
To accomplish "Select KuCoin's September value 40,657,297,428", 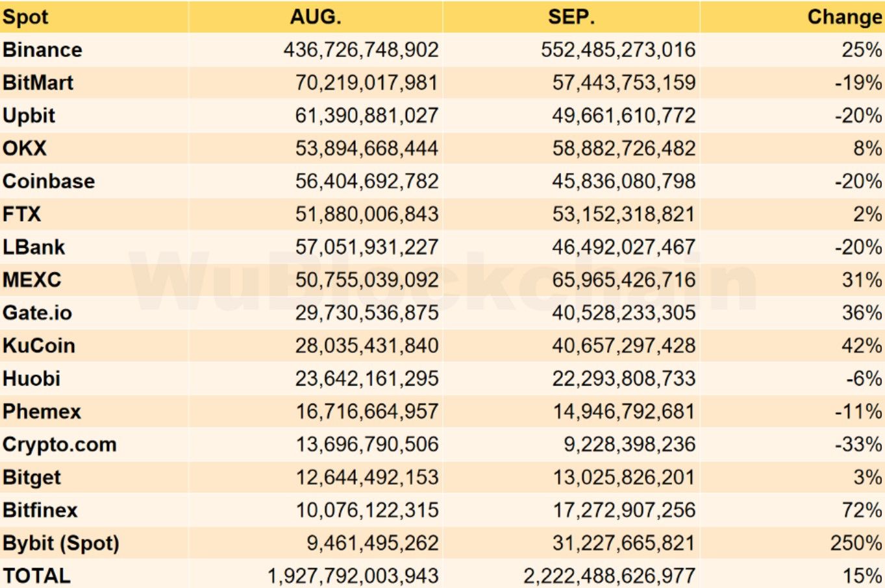I will point(623,346).
